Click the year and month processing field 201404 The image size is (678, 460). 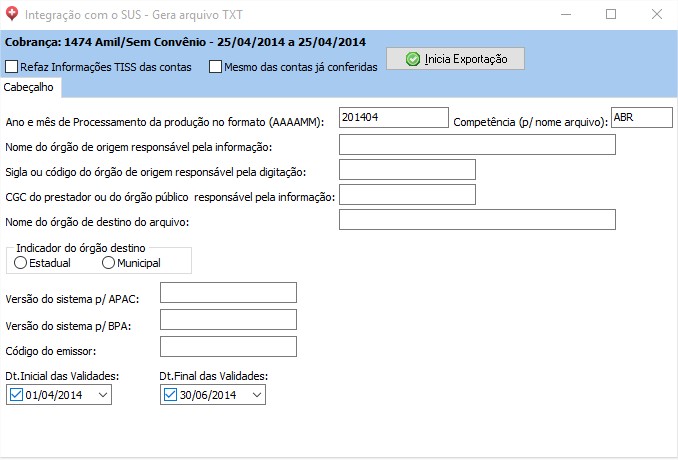(x=393, y=118)
